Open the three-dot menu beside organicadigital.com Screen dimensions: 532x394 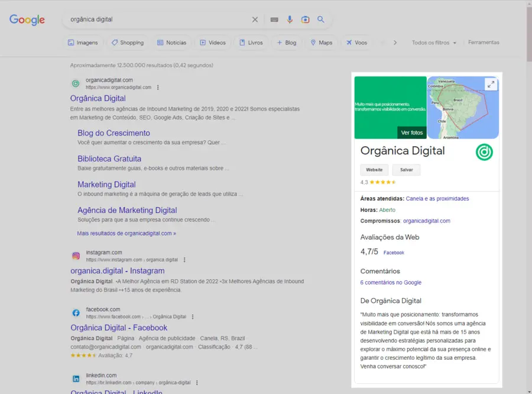[x=157, y=87]
